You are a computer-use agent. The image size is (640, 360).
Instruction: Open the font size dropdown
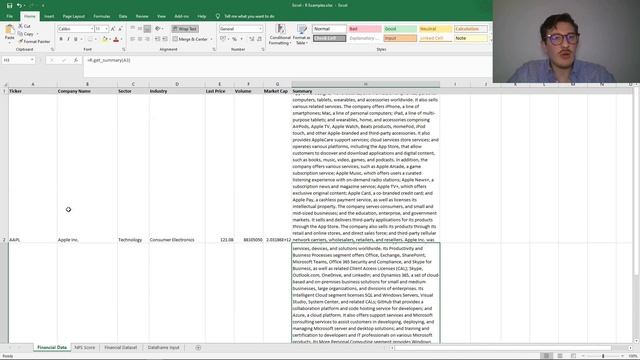tap(107, 29)
